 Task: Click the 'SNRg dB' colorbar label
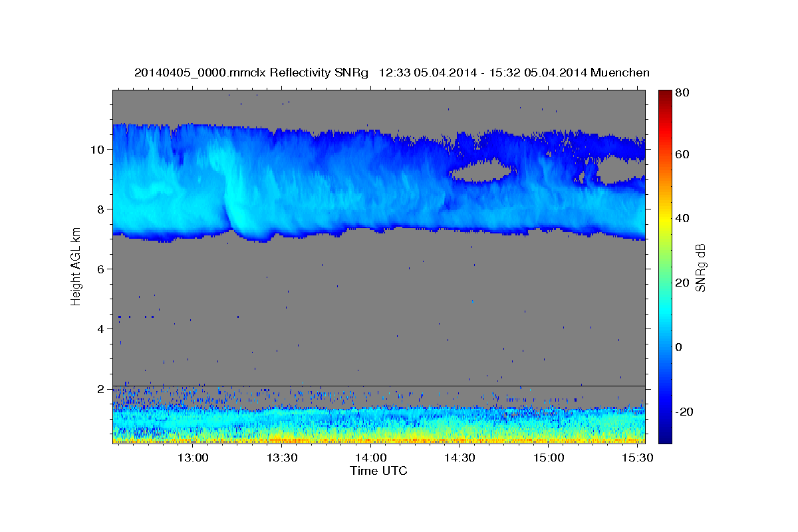point(700,267)
